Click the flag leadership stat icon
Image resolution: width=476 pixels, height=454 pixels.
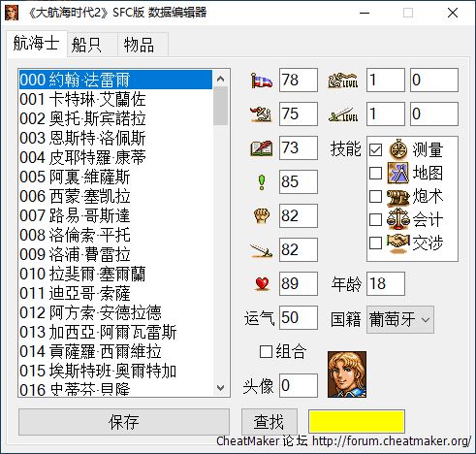point(262,81)
